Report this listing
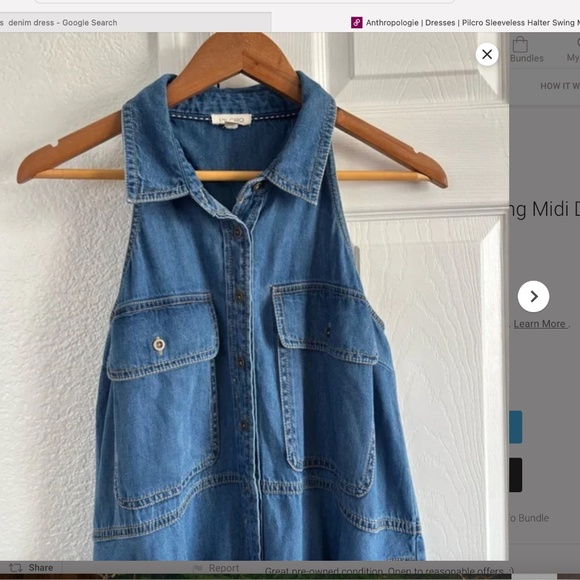 (x=217, y=568)
